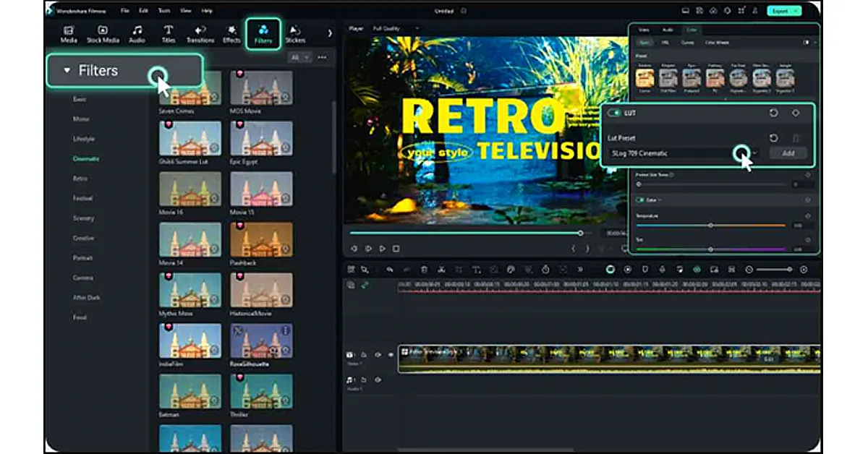Open the Titles library
Viewport: 868px width, 454px height.
[x=169, y=34]
